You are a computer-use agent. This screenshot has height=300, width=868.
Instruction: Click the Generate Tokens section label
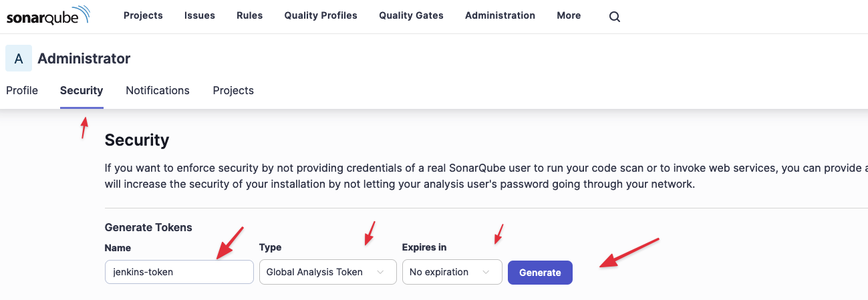click(148, 227)
